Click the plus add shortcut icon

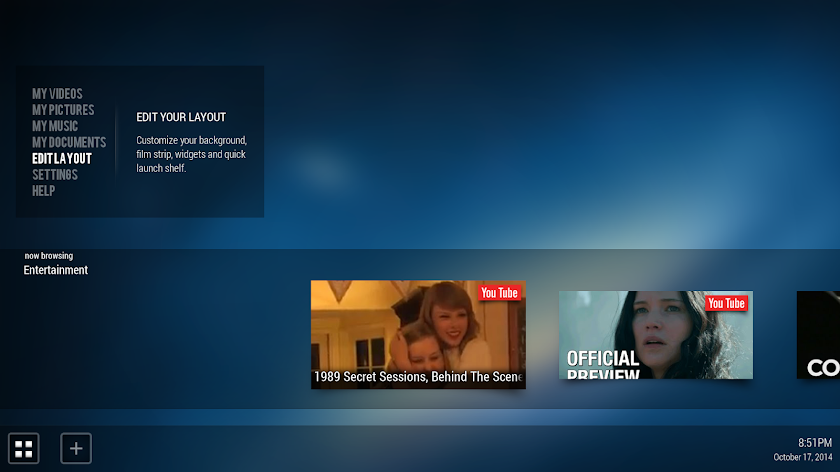tap(76, 448)
